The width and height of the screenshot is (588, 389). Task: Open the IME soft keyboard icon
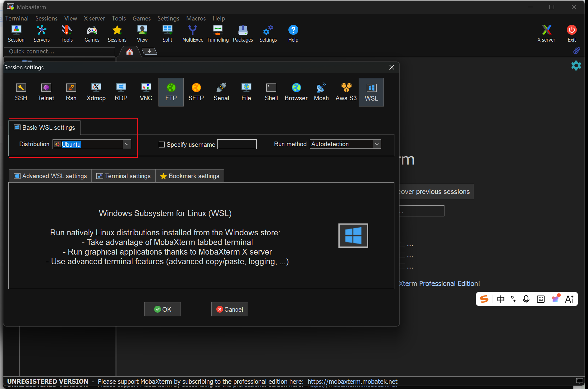541,299
